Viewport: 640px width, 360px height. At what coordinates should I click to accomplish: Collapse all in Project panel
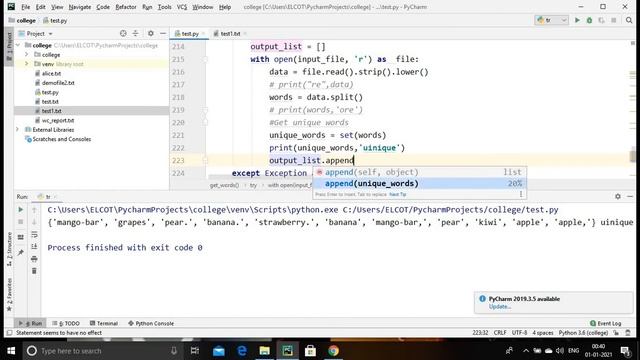pos(136,33)
